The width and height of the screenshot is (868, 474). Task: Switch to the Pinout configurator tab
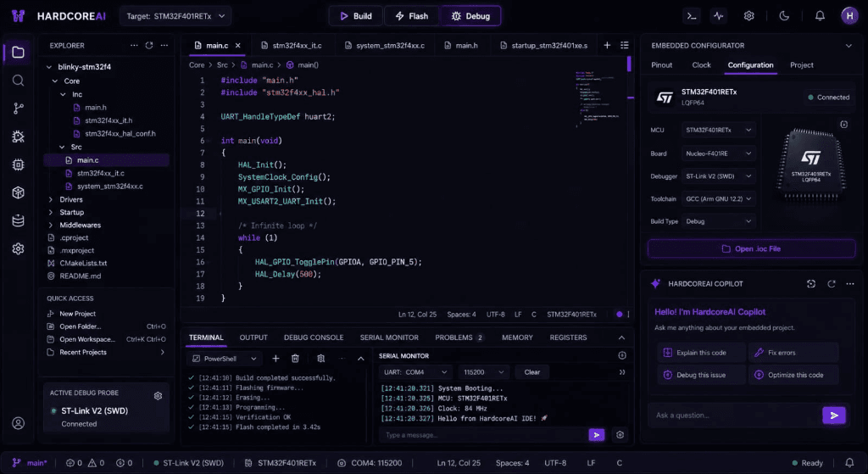(661, 65)
